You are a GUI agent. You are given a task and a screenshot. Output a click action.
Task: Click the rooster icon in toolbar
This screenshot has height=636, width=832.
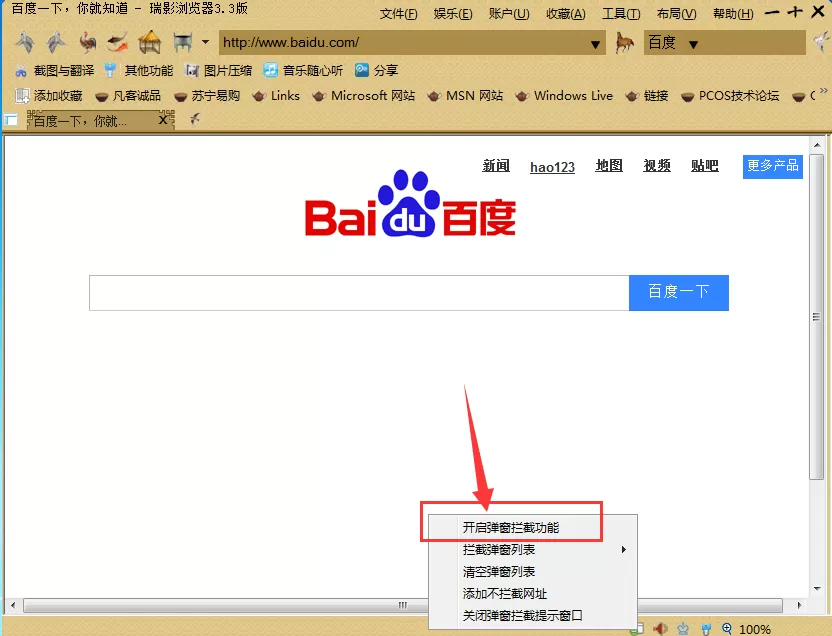(87, 42)
